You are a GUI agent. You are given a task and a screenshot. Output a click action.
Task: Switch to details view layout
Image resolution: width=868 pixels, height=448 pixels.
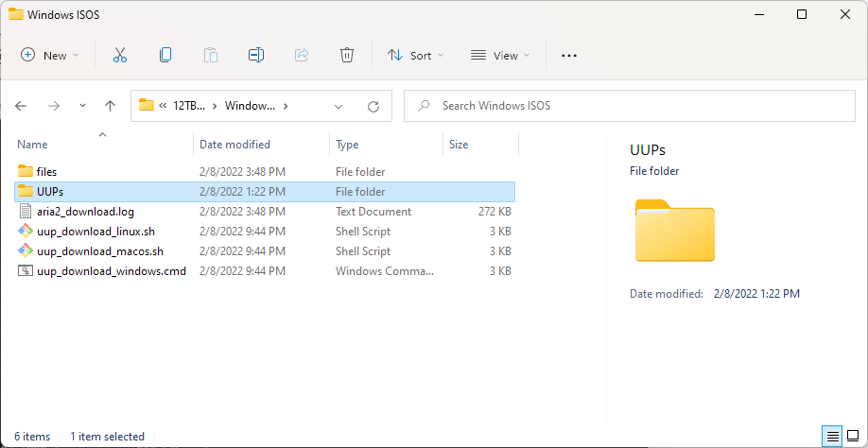833,436
